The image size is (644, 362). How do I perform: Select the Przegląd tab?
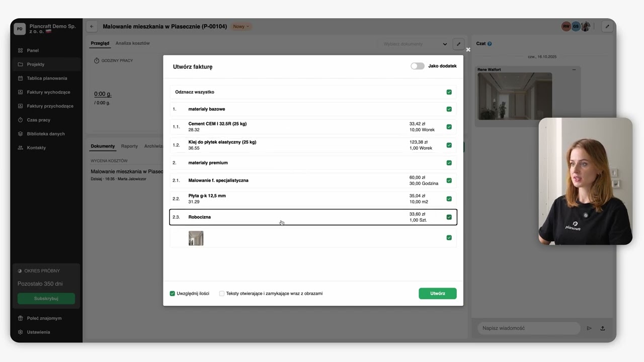pos(100,43)
